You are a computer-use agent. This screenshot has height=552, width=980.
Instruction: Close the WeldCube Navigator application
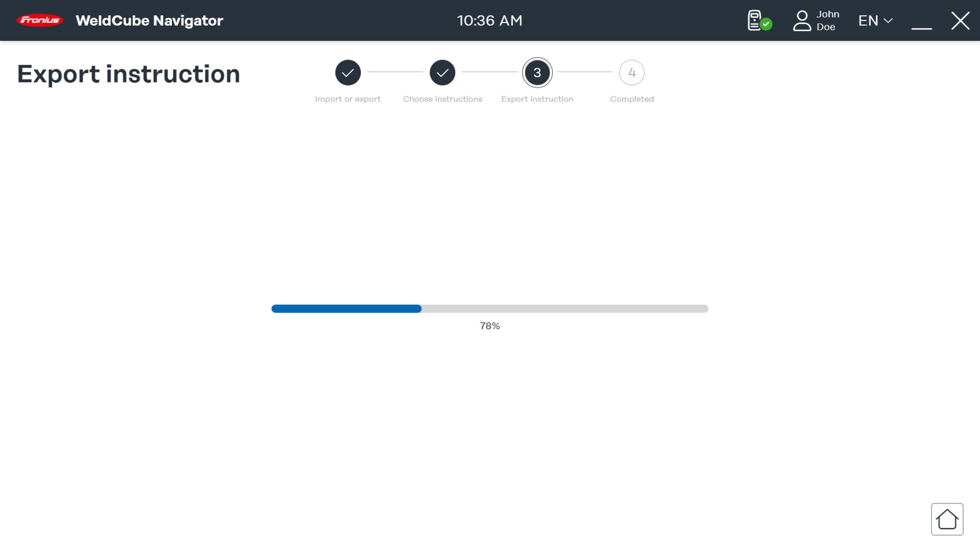(960, 21)
